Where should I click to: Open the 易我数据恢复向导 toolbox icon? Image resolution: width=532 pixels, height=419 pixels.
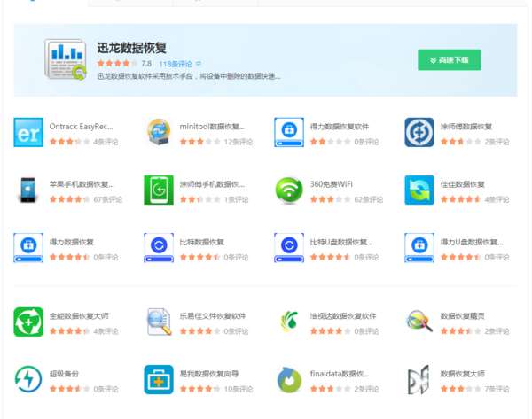(x=159, y=380)
